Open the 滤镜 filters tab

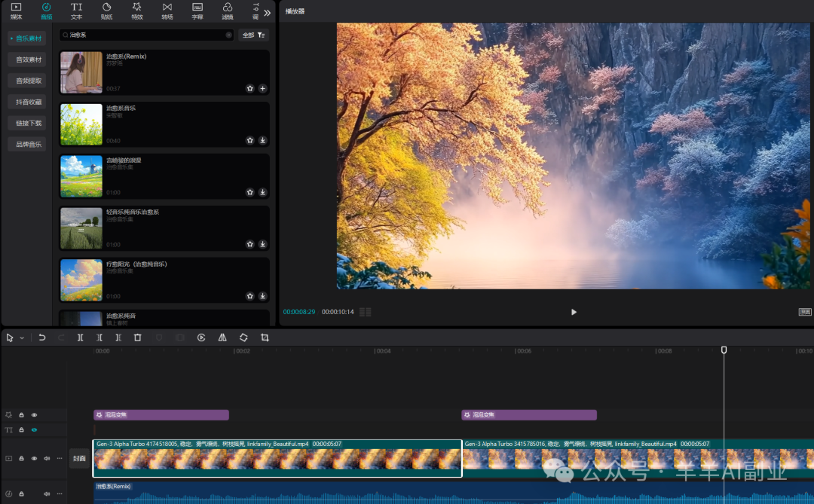(x=228, y=11)
